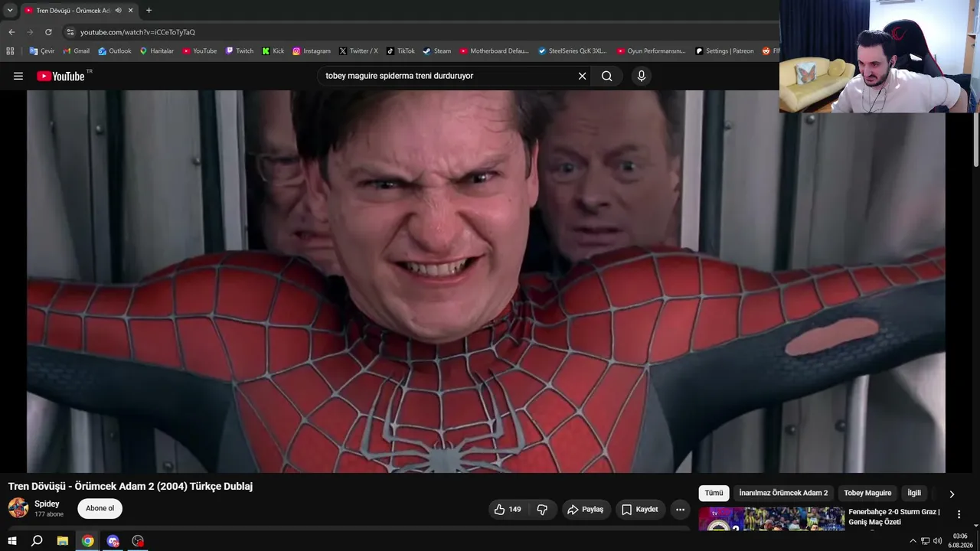Viewport: 980px width, 551px height.
Task: Switch to the Tren Dövüşü browser tab
Action: coord(73,11)
